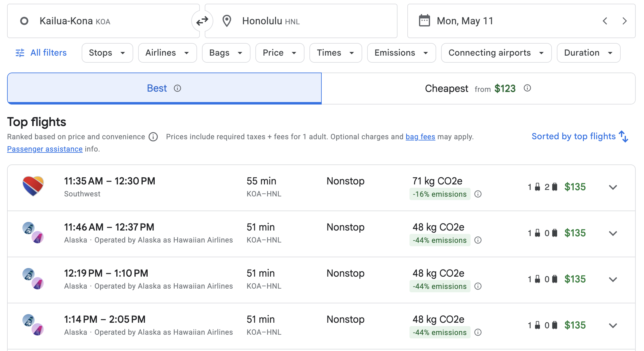Click '71 kg CO2e' value
The image size is (644, 351).
click(437, 181)
